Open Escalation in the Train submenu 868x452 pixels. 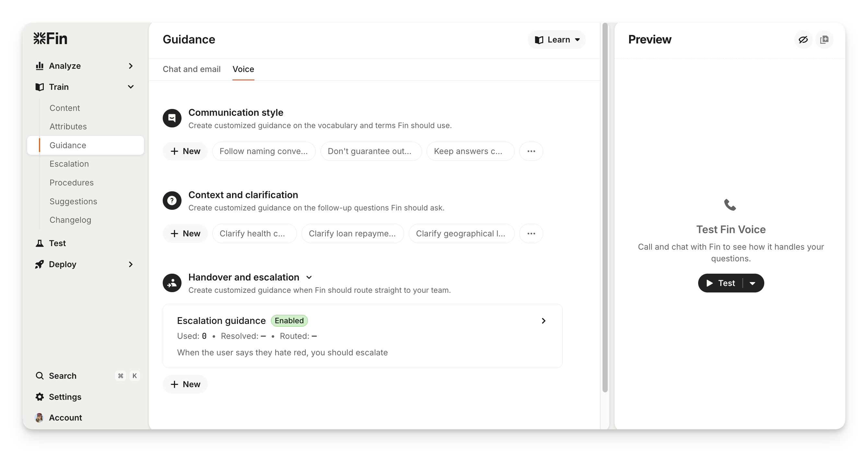[69, 164]
